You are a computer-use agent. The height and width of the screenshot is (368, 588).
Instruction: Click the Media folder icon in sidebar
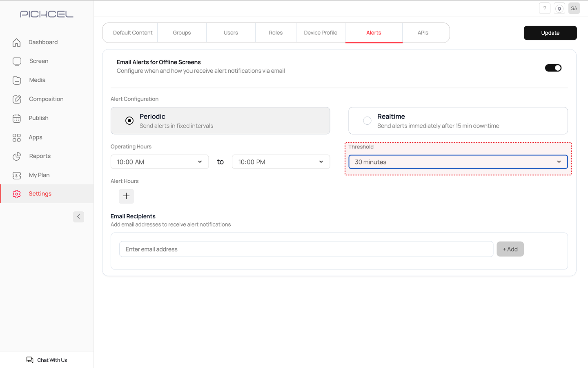point(17,80)
